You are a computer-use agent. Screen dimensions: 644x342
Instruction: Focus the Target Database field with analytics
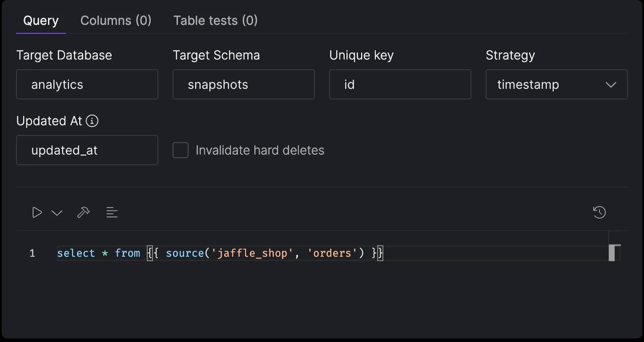click(87, 84)
